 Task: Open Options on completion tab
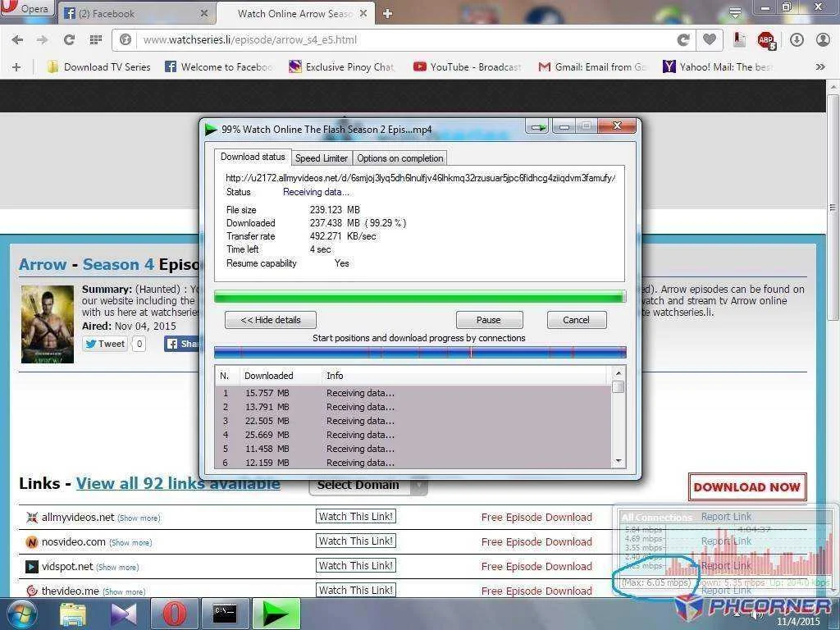click(400, 158)
